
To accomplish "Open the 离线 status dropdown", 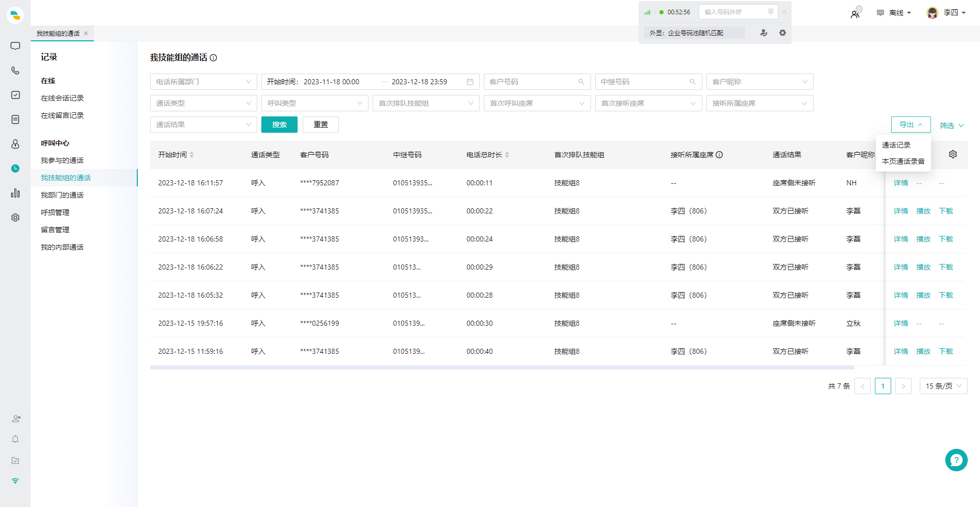I will pos(894,13).
